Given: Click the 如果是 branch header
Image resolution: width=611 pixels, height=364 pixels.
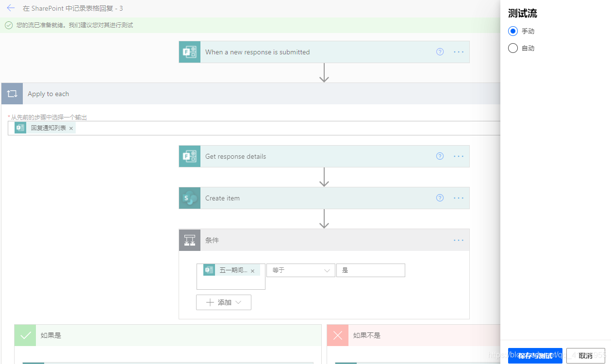Looking at the screenshot, I should [168, 335].
